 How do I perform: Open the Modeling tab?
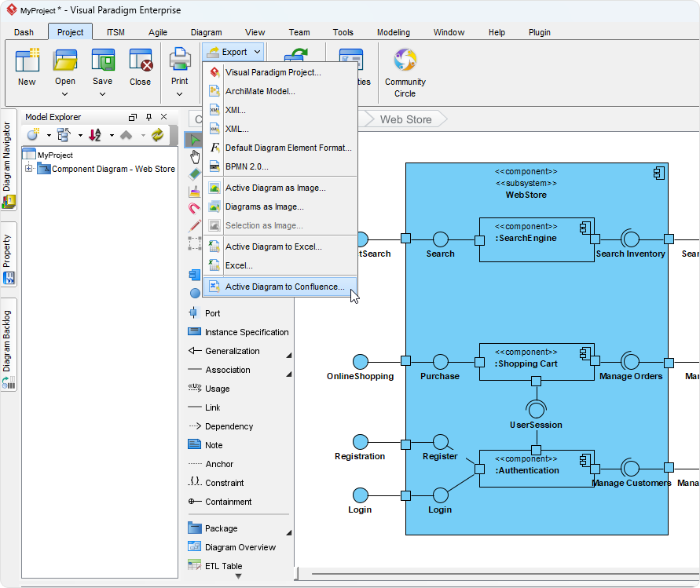click(x=394, y=32)
